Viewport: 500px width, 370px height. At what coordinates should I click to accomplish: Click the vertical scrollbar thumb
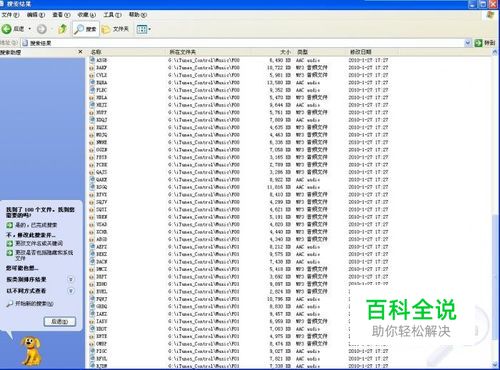click(495, 278)
